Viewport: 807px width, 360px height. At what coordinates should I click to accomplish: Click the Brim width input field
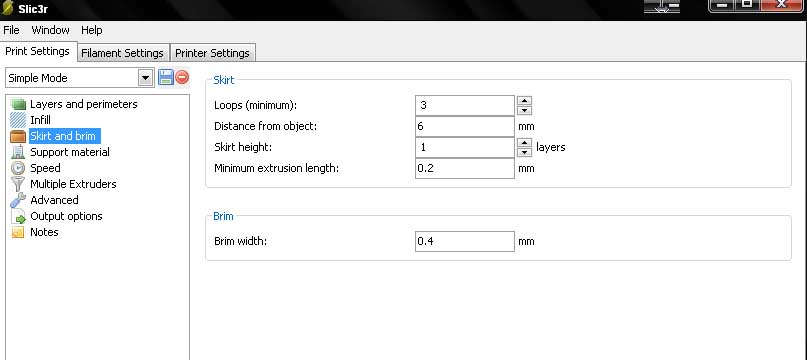click(465, 242)
